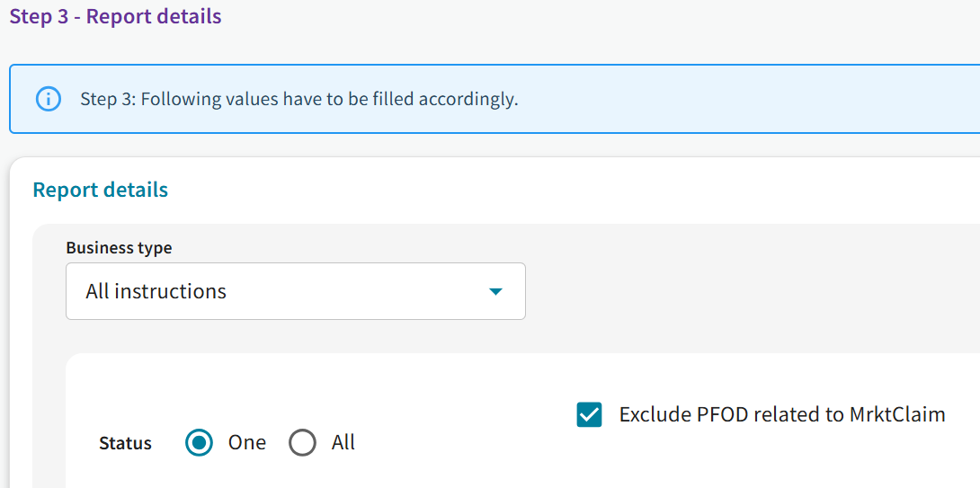Viewport: 980px width, 488px height.
Task: Click the info icon in the blue banner
Action: [x=49, y=99]
